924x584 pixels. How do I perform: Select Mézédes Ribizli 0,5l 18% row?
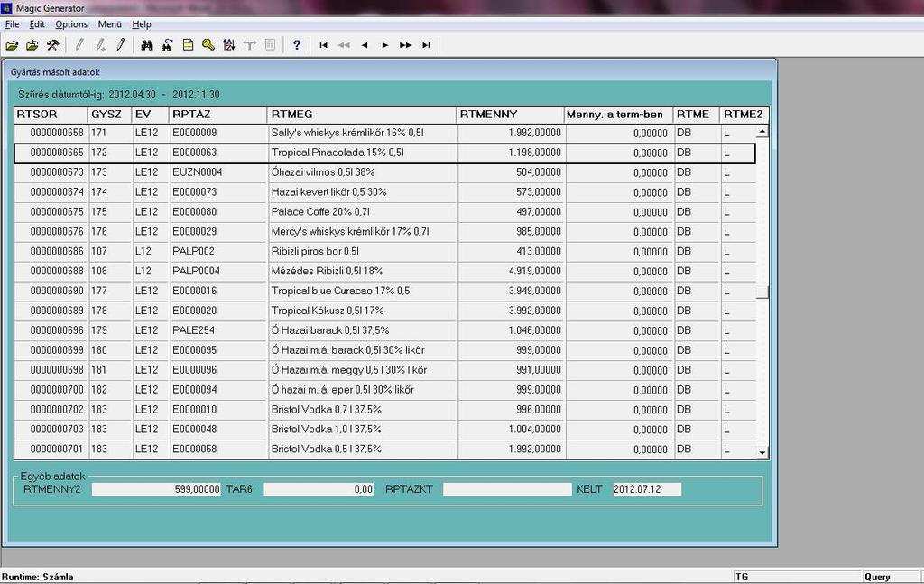[x=384, y=271]
